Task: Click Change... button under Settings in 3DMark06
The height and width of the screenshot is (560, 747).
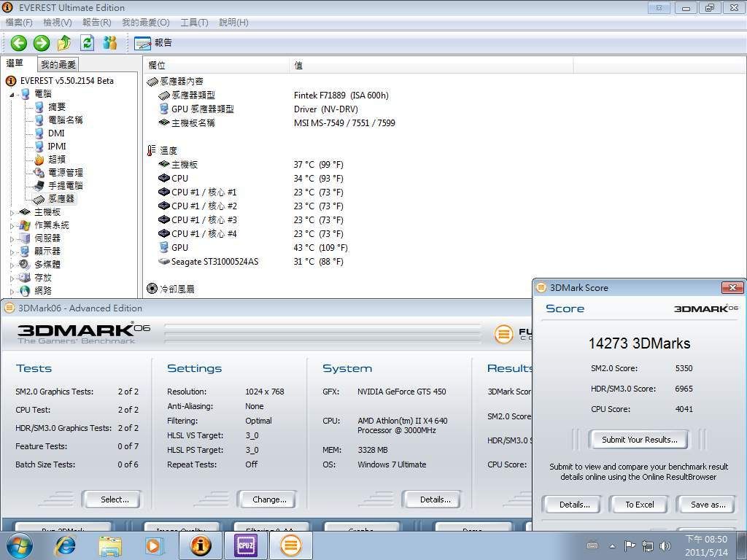Action: [x=267, y=499]
